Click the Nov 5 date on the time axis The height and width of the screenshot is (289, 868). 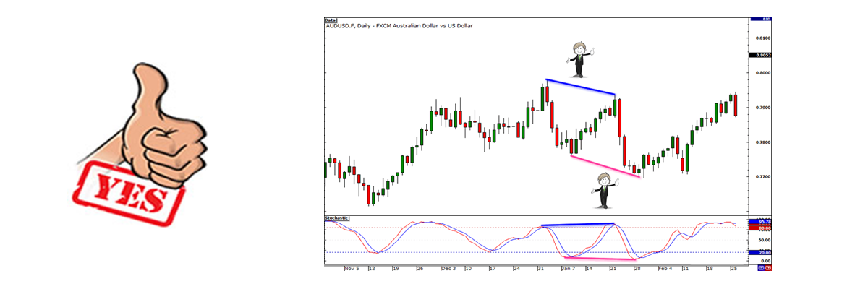click(351, 268)
